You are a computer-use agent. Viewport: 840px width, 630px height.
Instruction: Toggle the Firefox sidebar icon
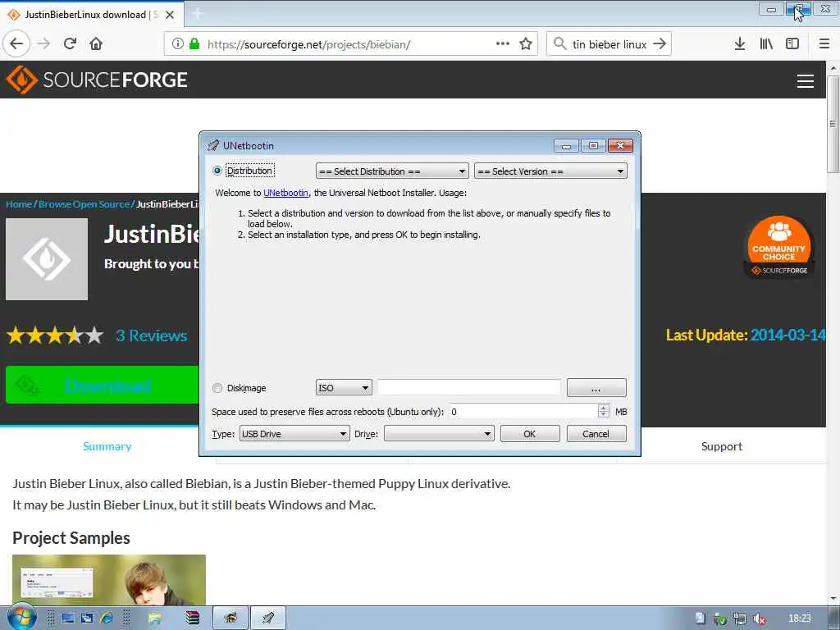tap(792, 44)
